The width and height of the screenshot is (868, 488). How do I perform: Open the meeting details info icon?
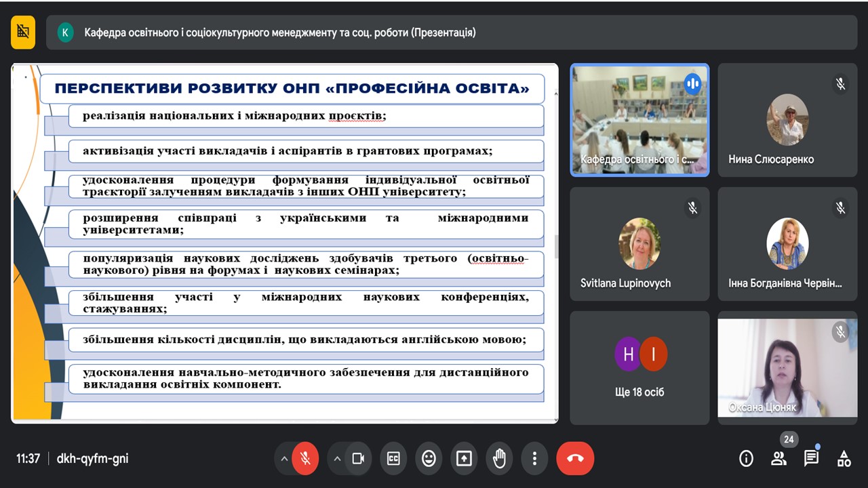click(746, 459)
